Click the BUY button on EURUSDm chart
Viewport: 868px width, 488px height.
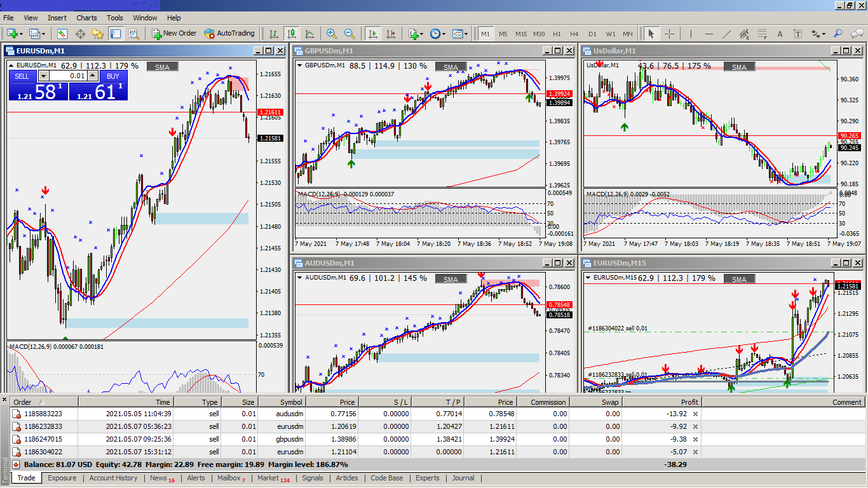pos(112,76)
